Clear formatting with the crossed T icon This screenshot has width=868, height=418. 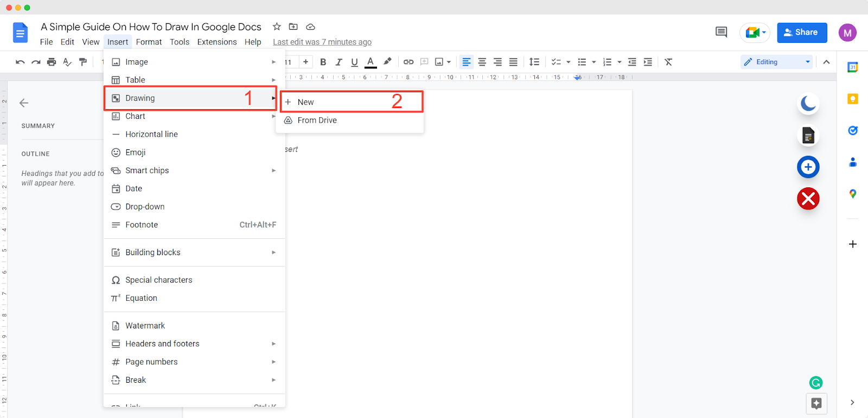click(668, 62)
